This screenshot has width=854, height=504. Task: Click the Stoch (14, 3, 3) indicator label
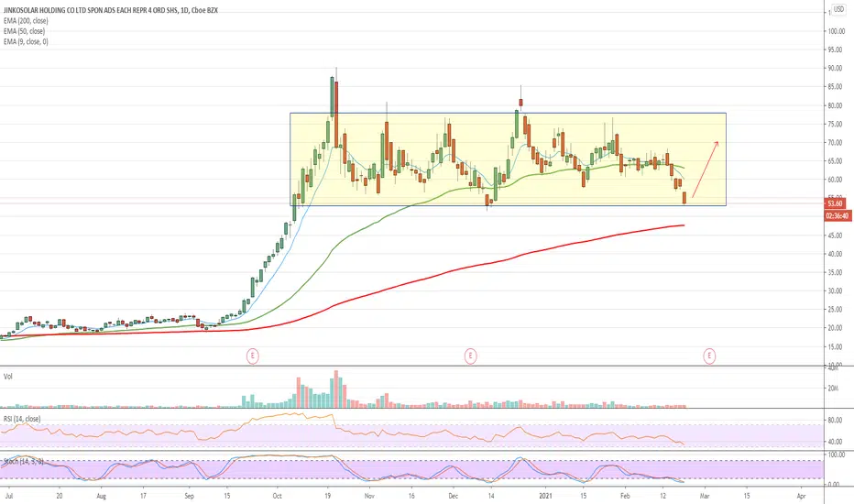[x=24, y=462]
